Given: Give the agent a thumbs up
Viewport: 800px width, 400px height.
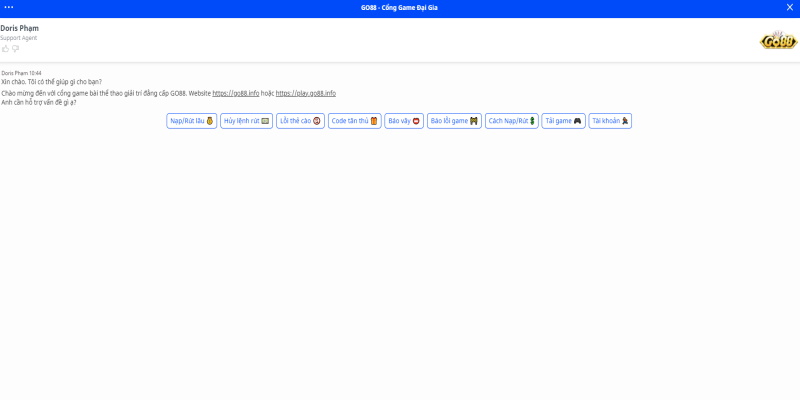Looking at the screenshot, I should click(x=5, y=48).
